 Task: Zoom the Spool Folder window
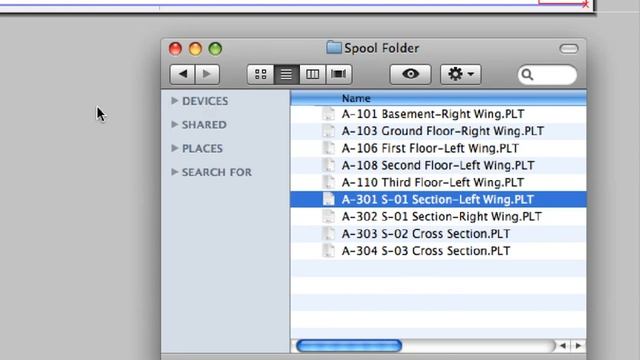pyautogui.click(x=215, y=49)
